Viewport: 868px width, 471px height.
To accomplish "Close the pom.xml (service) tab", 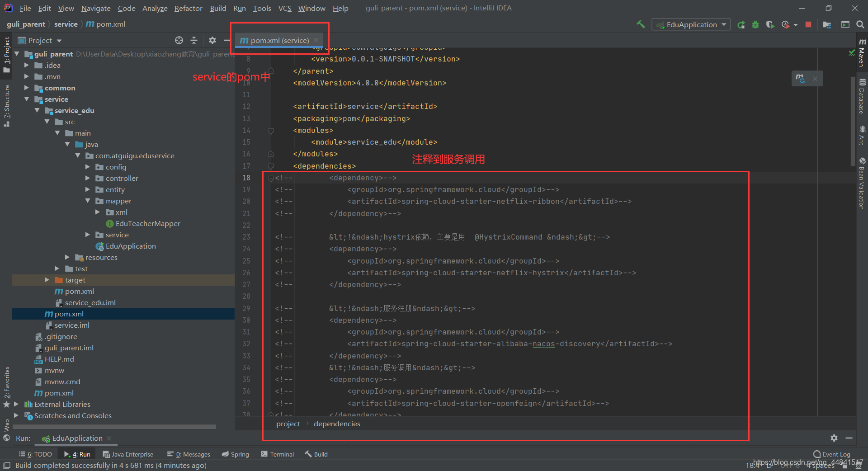I will click(316, 40).
